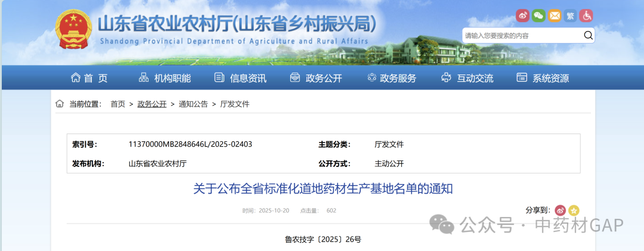Open the 政务公开 navigation menu

(x=316, y=78)
